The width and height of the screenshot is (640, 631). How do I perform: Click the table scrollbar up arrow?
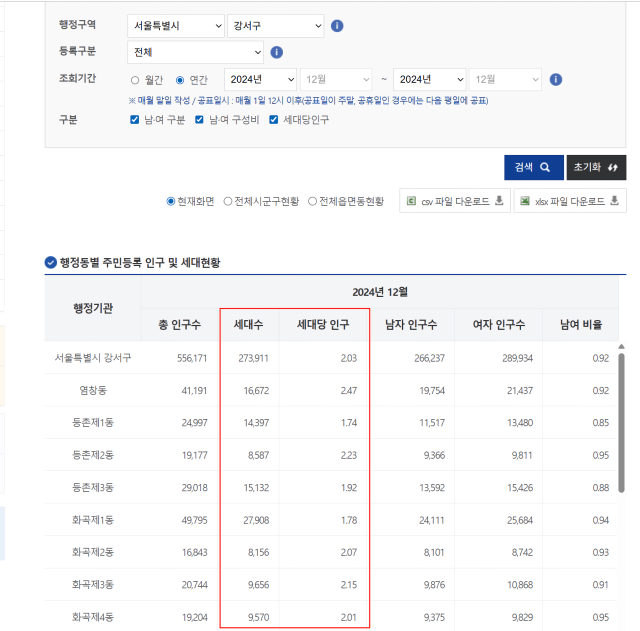tap(621, 347)
